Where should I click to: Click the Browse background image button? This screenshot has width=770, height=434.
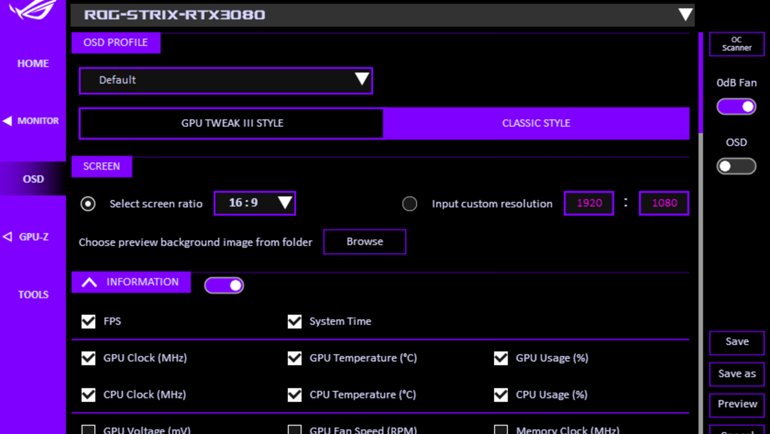[x=365, y=242]
